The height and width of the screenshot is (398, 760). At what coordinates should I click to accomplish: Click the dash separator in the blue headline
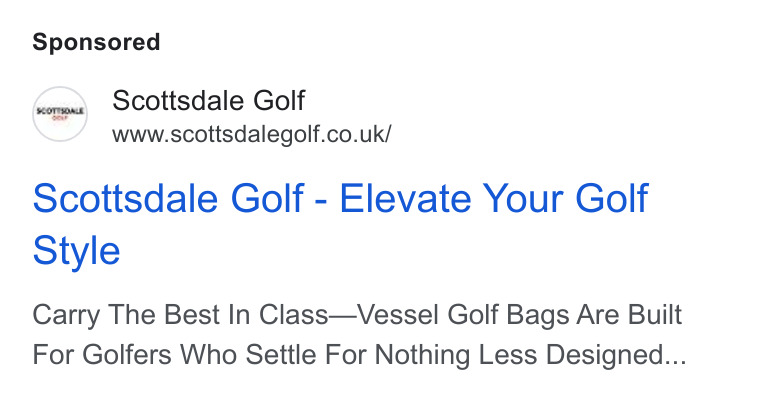(x=321, y=200)
